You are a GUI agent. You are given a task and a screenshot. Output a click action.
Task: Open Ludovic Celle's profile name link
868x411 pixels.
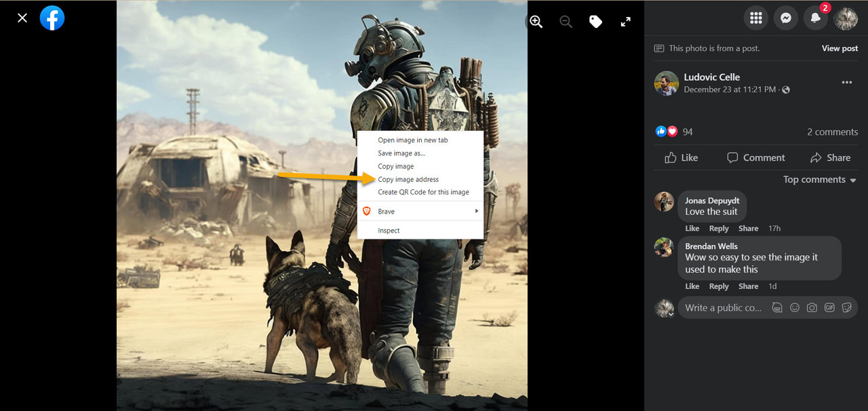coord(712,77)
